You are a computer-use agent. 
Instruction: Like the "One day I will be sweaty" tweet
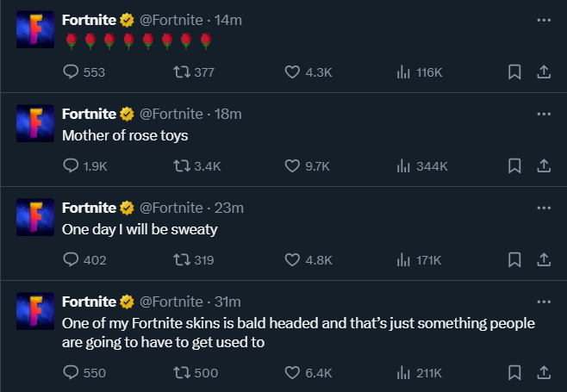pos(293,260)
